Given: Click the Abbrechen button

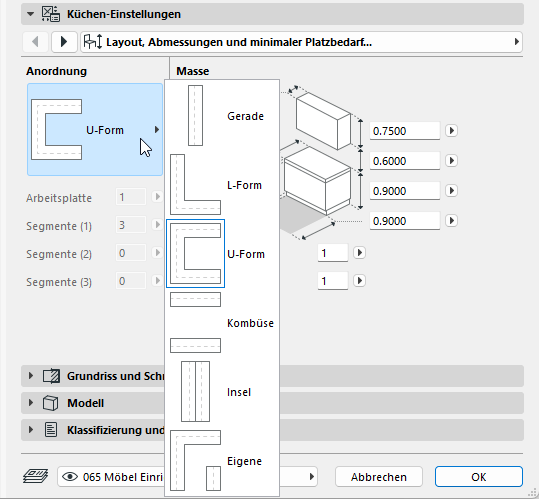Looking at the screenshot, I should (x=378, y=477).
